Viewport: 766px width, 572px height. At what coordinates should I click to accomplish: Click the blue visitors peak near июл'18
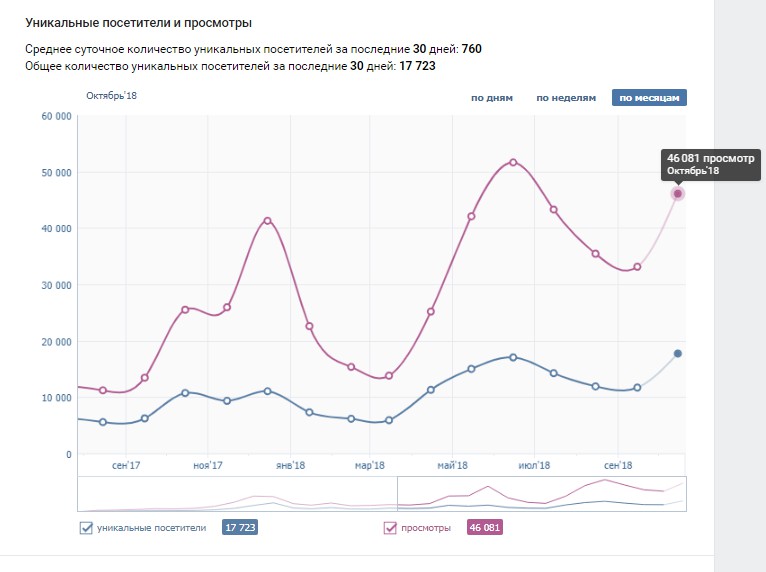click(513, 358)
